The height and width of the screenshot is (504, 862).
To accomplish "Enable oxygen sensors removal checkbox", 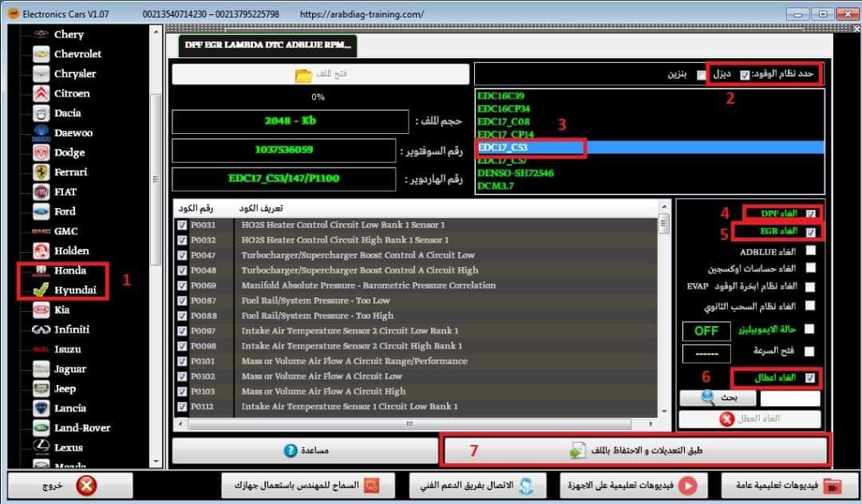I will (x=810, y=268).
